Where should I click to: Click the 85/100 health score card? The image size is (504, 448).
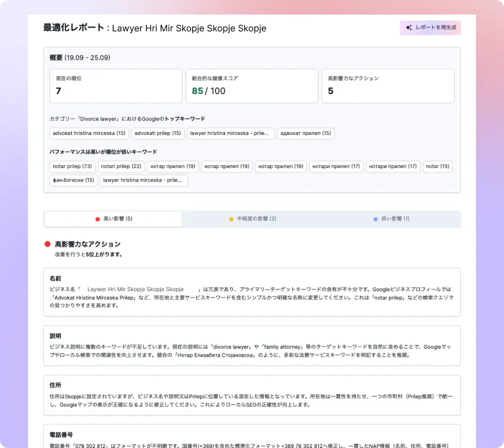pyautogui.click(x=251, y=86)
